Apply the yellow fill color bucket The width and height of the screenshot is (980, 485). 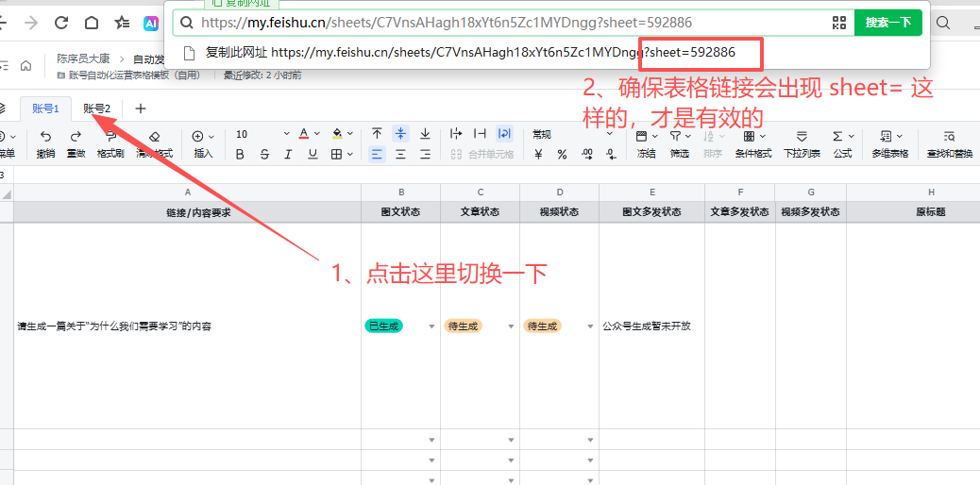click(x=337, y=134)
